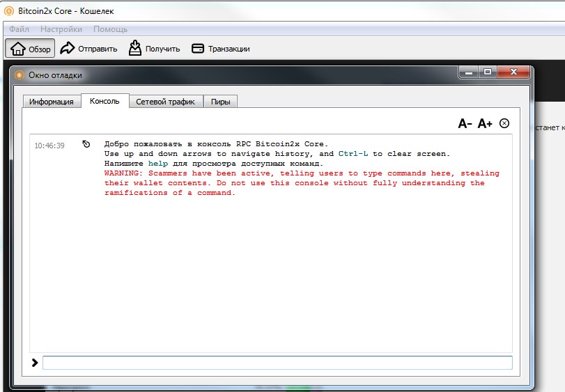The image size is (565, 392).
Task: Switch to the Информация tab
Action: [52, 102]
